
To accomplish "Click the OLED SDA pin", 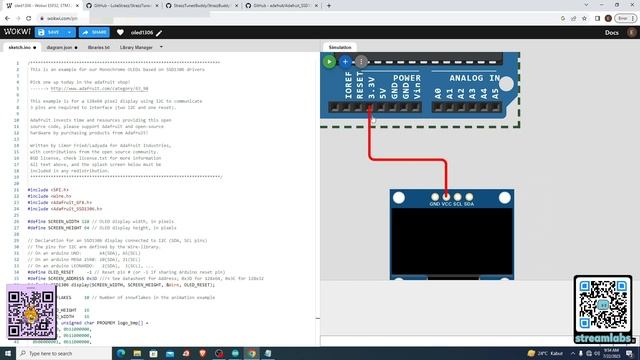I will click(469, 197).
